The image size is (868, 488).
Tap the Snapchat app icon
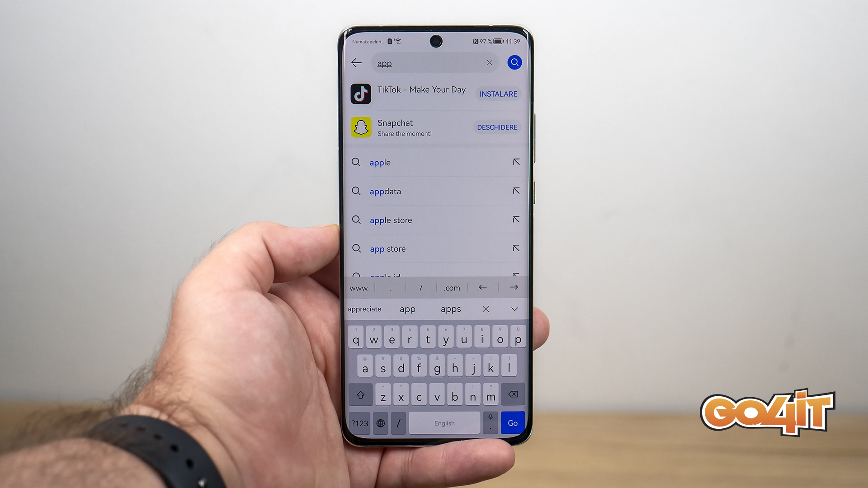click(x=361, y=127)
